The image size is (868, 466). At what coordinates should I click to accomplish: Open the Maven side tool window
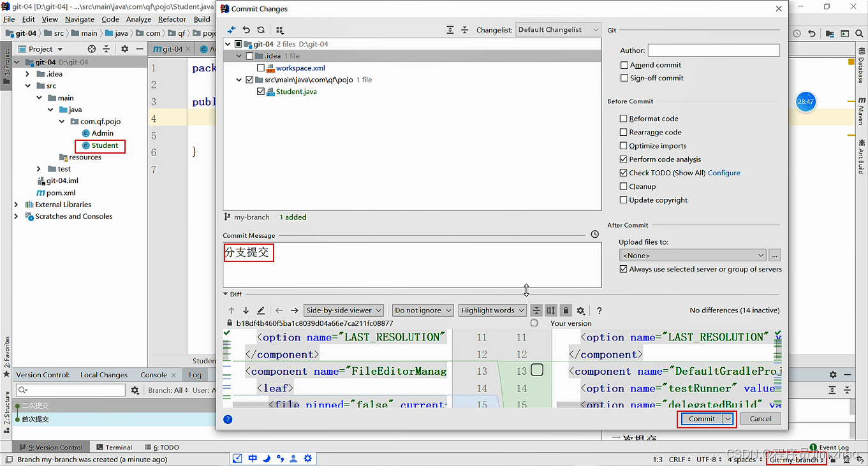point(862,110)
